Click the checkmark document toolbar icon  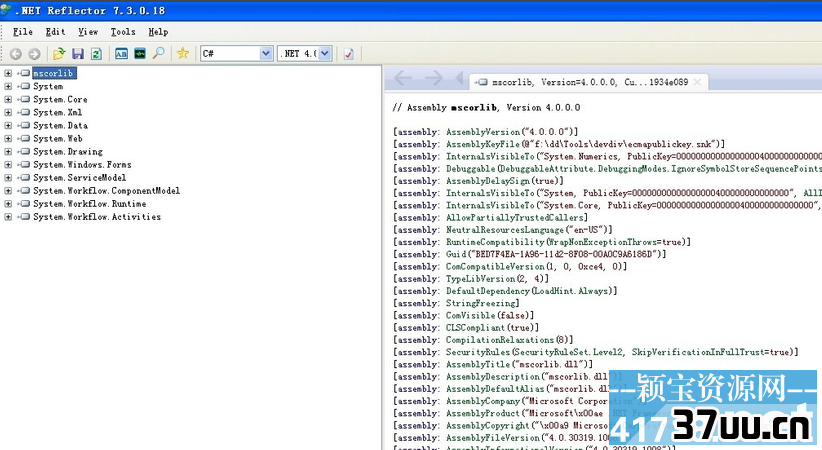[x=349, y=53]
